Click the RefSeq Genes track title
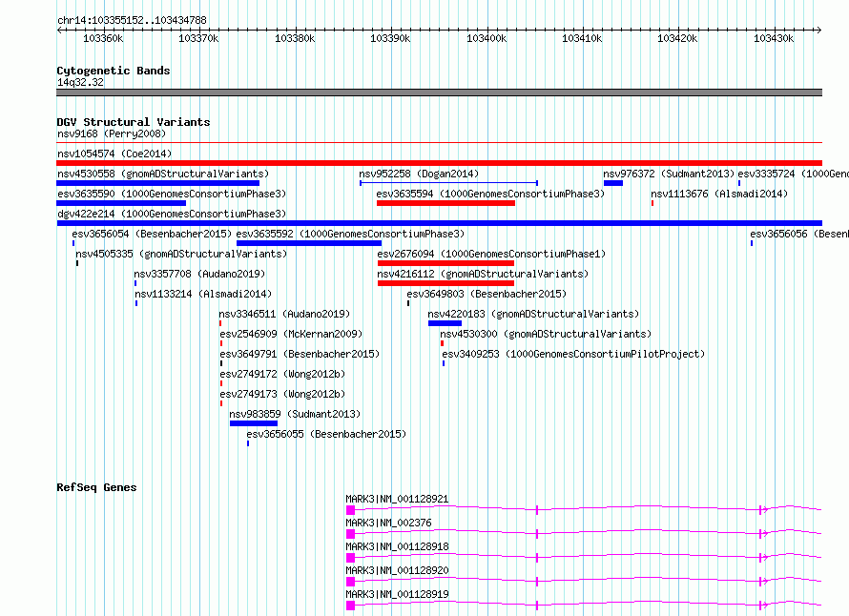The image size is (849, 616). click(x=96, y=487)
